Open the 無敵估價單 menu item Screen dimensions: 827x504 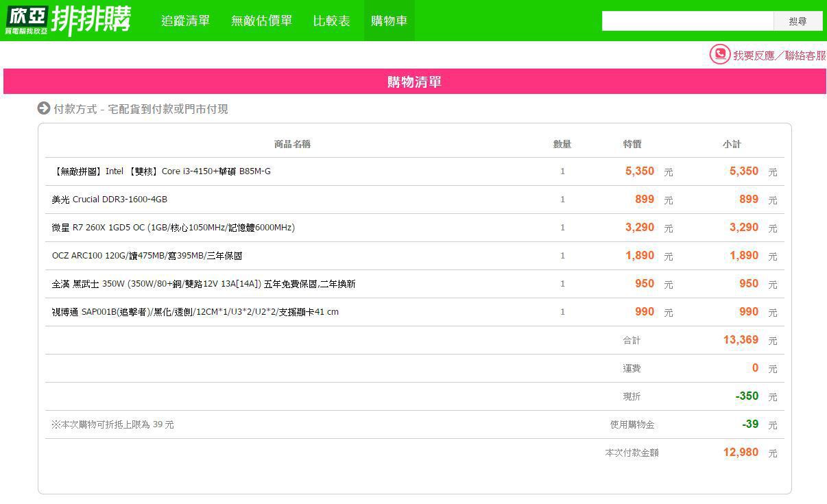(x=262, y=21)
